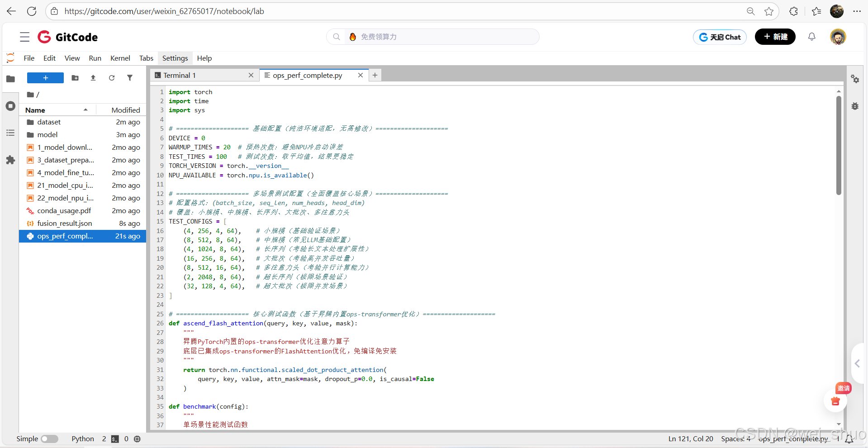This screenshot has width=868, height=448.
Task: Refresh the file browser list
Action: click(112, 78)
